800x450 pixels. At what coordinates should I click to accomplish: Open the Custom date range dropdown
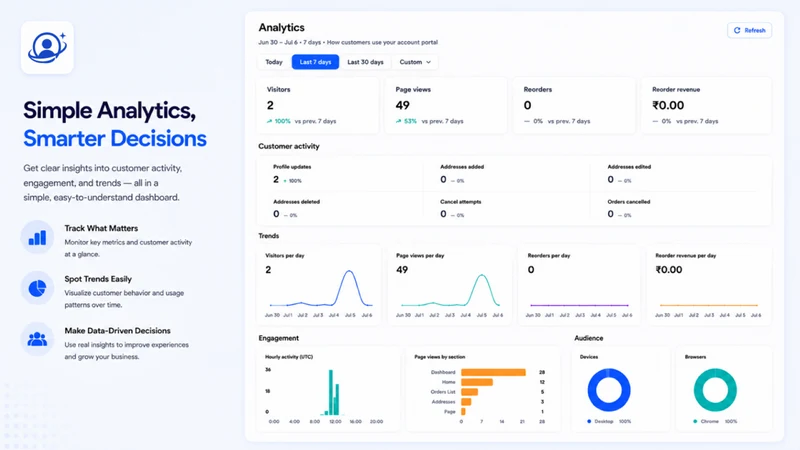(x=415, y=62)
